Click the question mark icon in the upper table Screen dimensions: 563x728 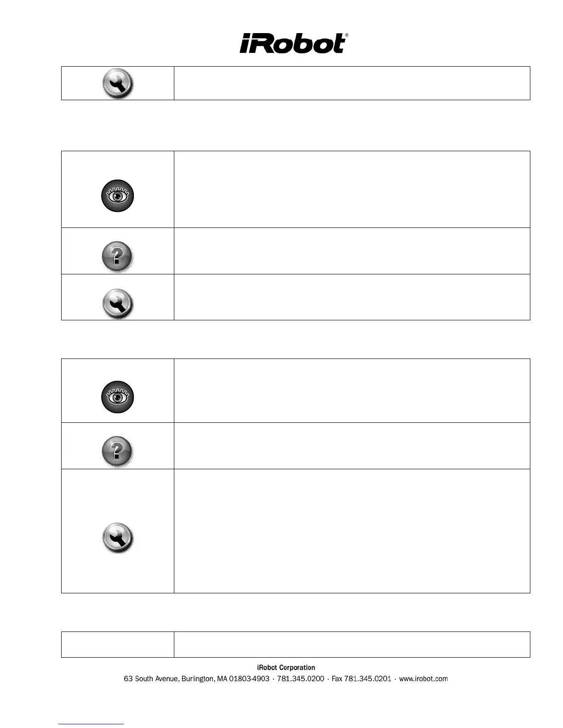[x=117, y=256]
